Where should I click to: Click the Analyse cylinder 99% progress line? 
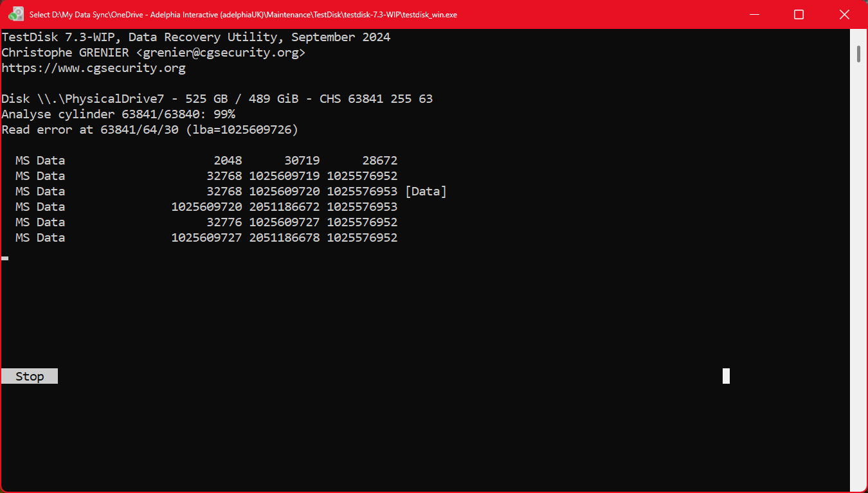(118, 114)
